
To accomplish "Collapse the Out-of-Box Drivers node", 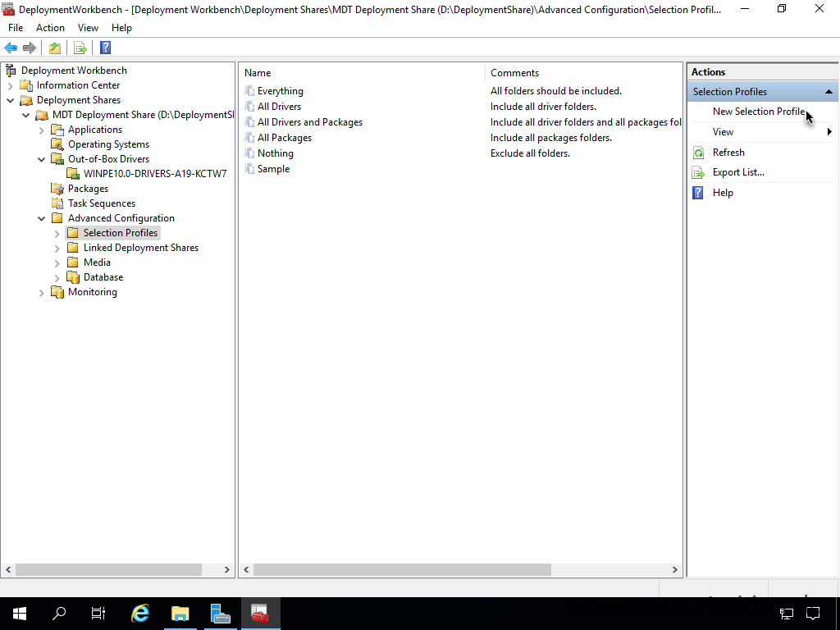I will pos(42,159).
